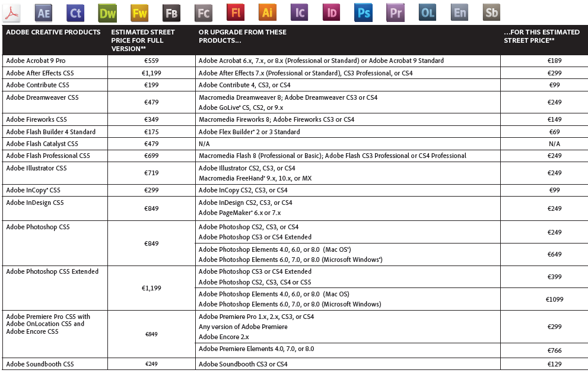
Task: Click the '...For This Estimated Street Price' header
Action: coord(542,36)
